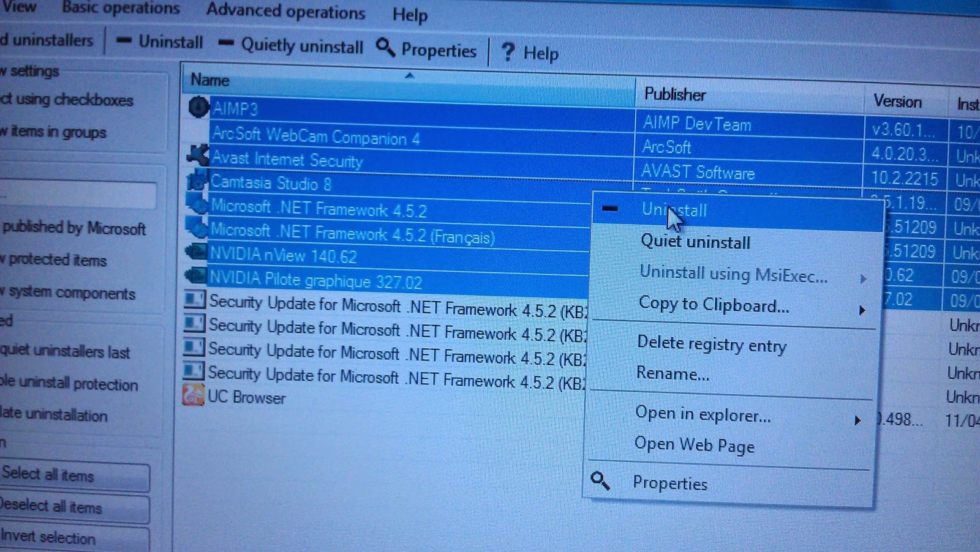Open the Advanced operations menu
The width and height of the screenshot is (980, 552).
point(285,11)
